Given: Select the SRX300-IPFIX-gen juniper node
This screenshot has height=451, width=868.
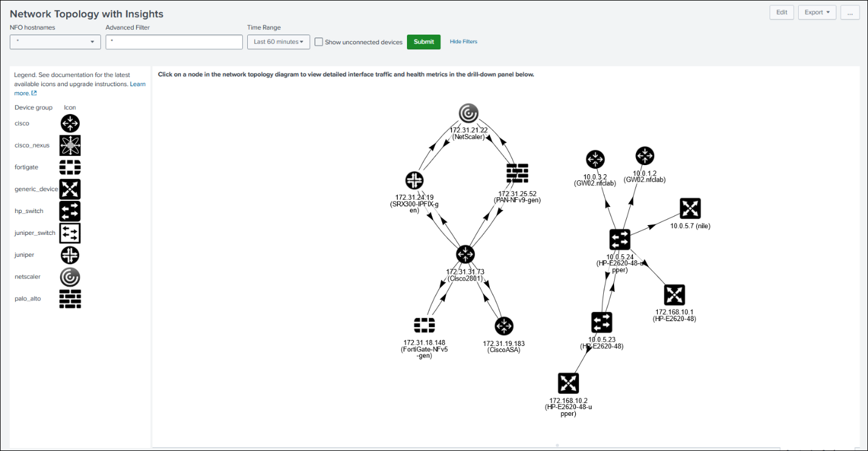Looking at the screenshot, I should [414, 180].
